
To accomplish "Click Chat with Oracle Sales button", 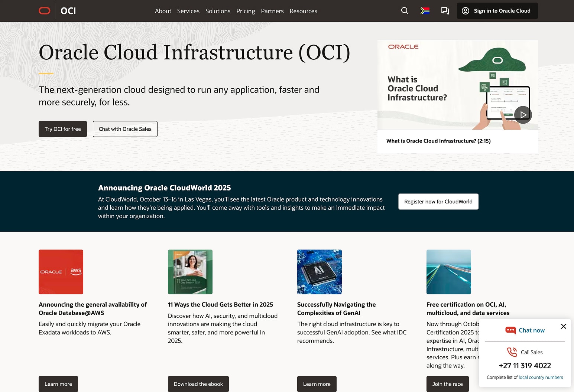I will tap(125, 129).
